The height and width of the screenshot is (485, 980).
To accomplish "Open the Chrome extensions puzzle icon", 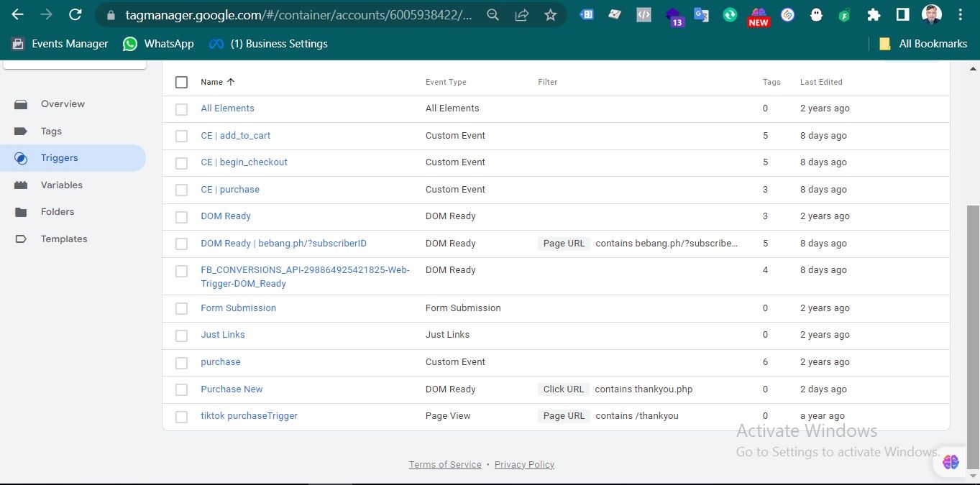I will 874,14.
